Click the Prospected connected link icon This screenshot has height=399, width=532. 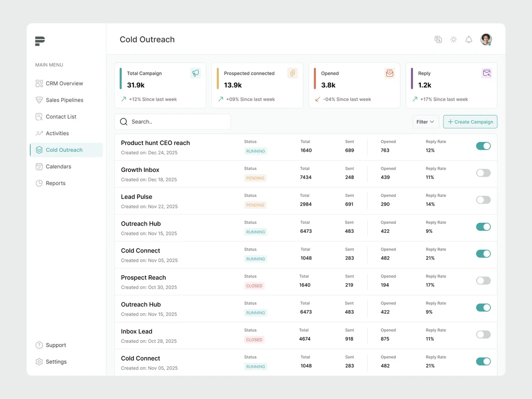click(x=292, y=73)
